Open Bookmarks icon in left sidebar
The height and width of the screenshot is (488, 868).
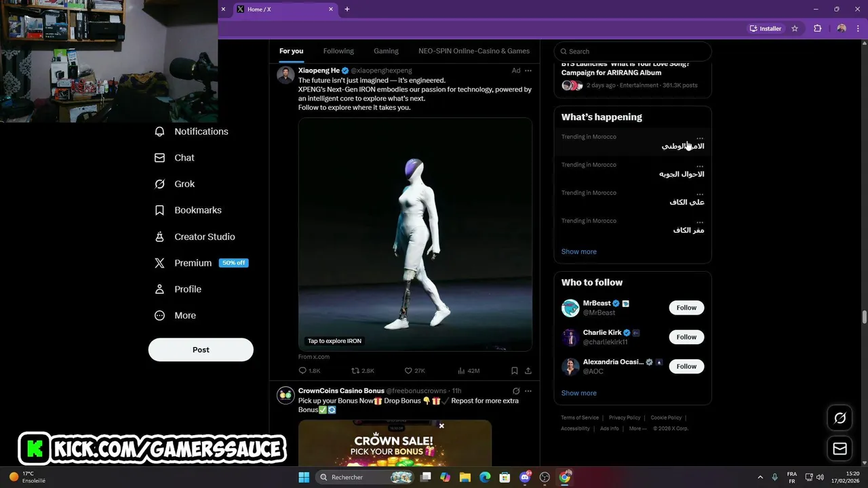[x=159, y=210]
